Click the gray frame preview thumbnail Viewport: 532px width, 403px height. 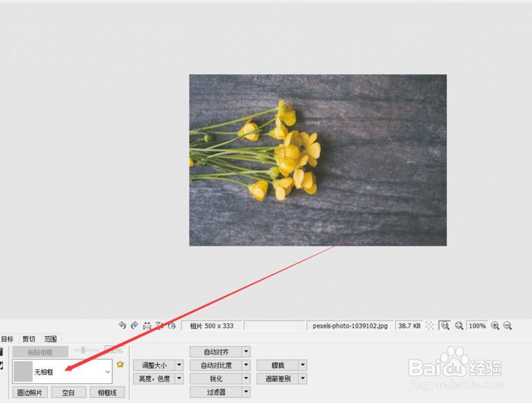coord(23,371)
